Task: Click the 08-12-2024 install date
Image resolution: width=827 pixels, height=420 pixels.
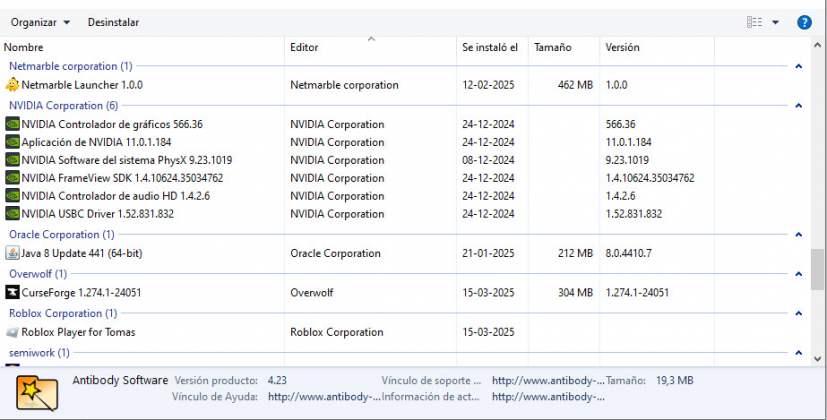Action: 488,160
